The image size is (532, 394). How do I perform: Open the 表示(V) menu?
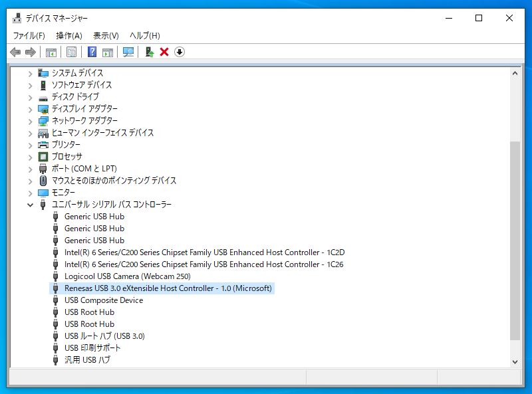point(106,36)
